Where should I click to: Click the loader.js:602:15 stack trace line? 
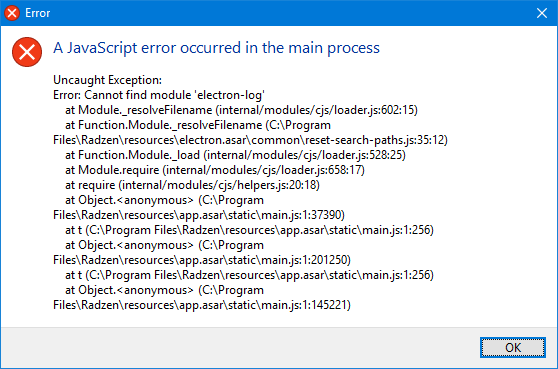241,110
